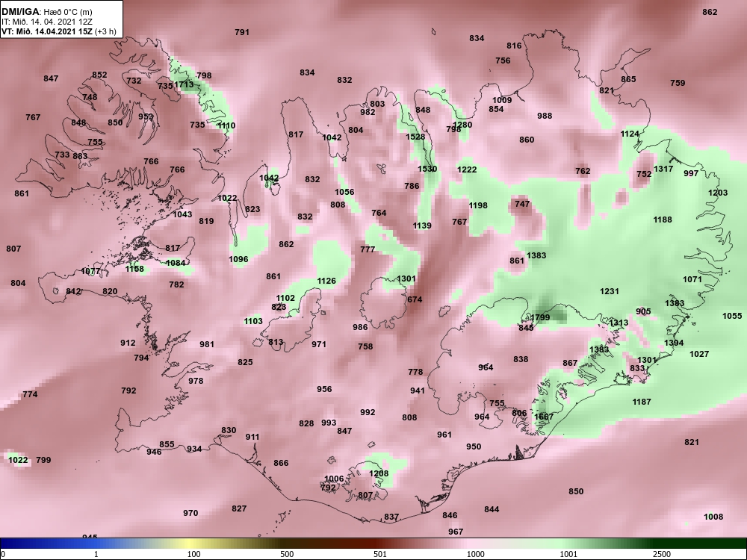The image size is (747, 560).
Task: Click the 777 value on the map
Action: [x=368, y=249]
